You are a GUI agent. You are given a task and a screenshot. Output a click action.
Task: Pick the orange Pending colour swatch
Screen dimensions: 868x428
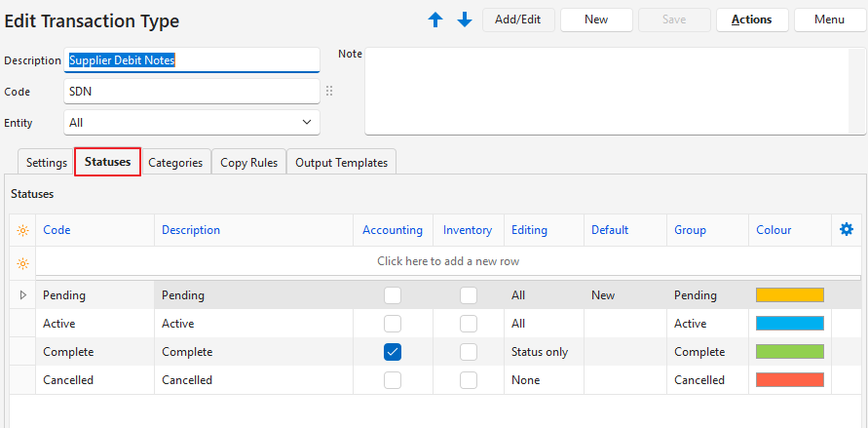coord(789,295)
